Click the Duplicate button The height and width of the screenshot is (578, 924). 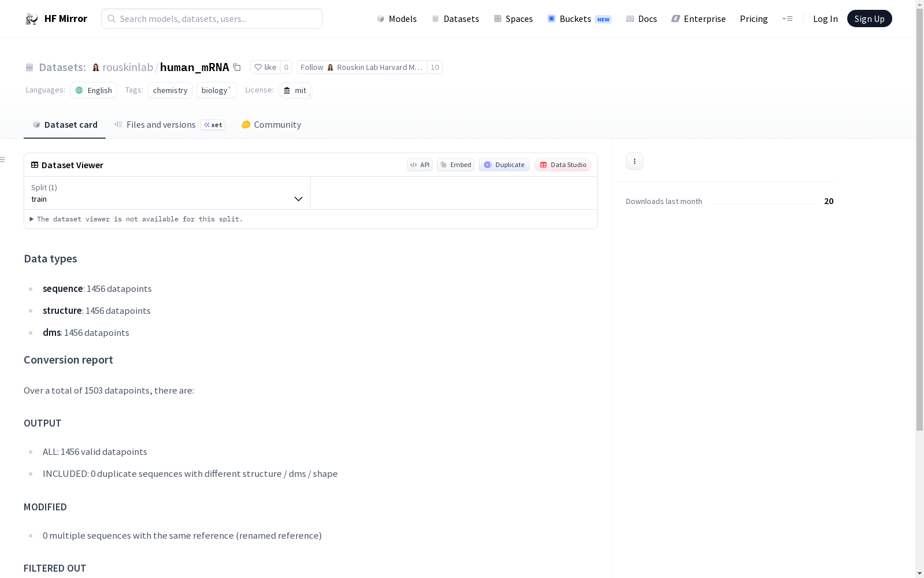point(504,165)
